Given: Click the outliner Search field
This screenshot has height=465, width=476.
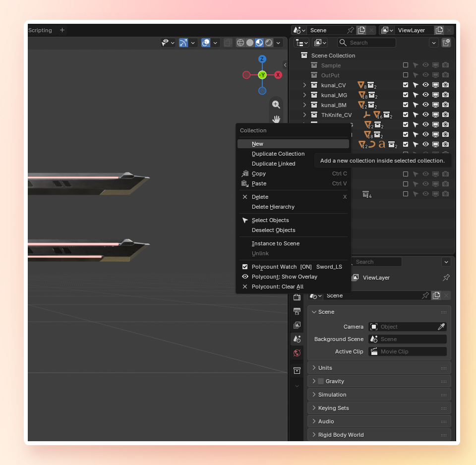Looking at the screenshot, I should tap(366, 43).
